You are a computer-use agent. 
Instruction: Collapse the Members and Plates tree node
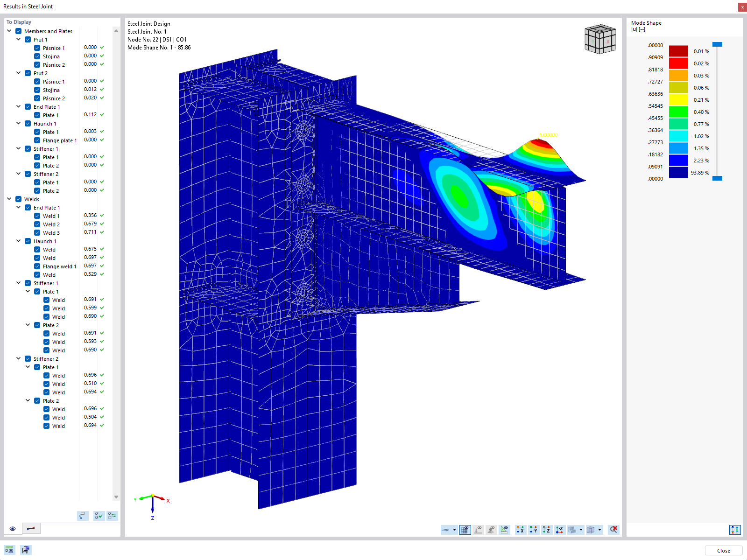(x=9, y=31)
